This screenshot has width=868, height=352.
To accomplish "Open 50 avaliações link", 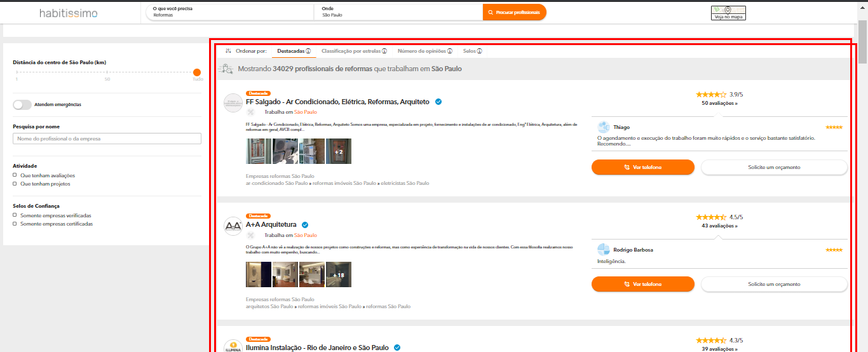I will [x=719, y=102].
